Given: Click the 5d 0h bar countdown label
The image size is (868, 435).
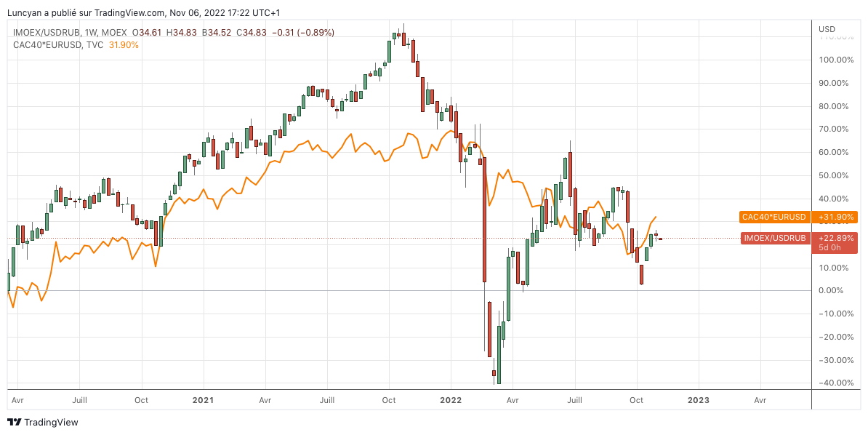Looking at the screenshot, I should [830, 248].
